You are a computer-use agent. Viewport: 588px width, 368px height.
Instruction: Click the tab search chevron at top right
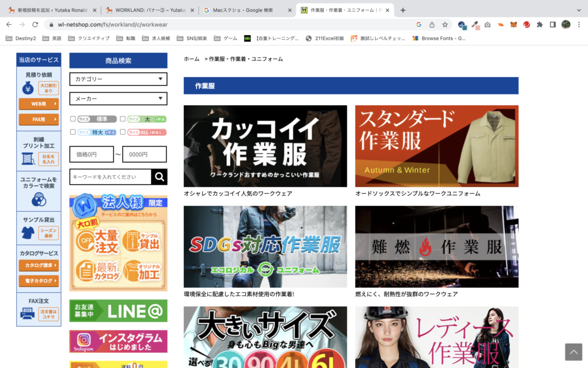tap(579, 10)
